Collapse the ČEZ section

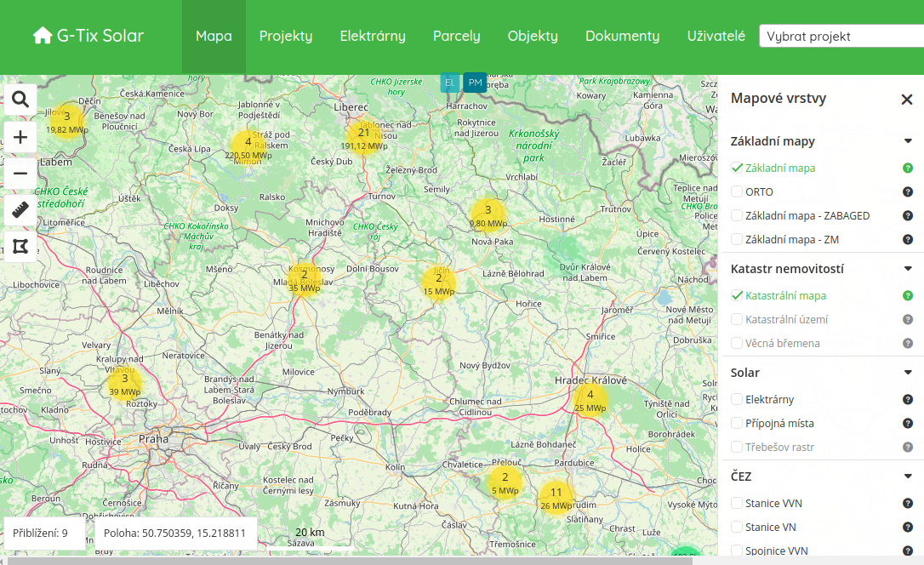pos(908,476)
